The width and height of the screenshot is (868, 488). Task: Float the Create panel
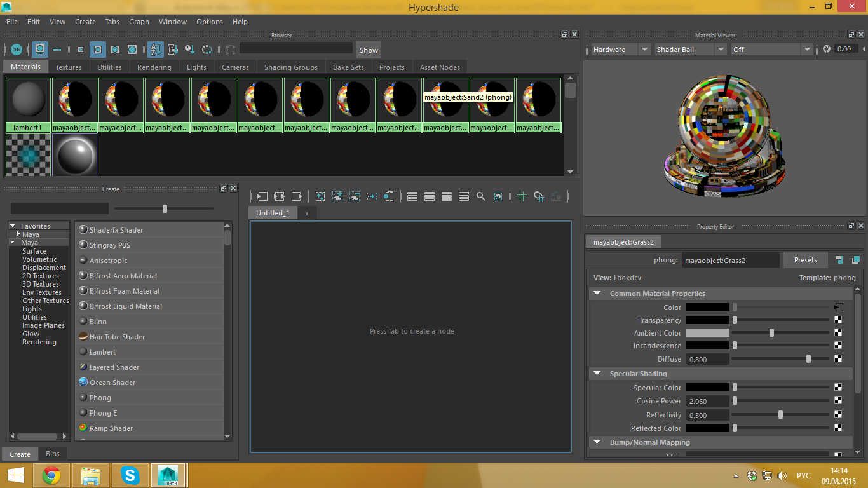(x=224, y=189)
